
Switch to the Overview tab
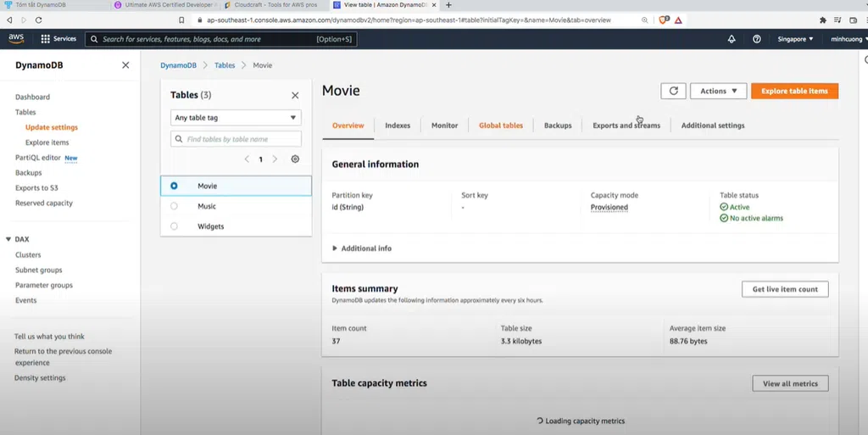[x=348, y=125]
